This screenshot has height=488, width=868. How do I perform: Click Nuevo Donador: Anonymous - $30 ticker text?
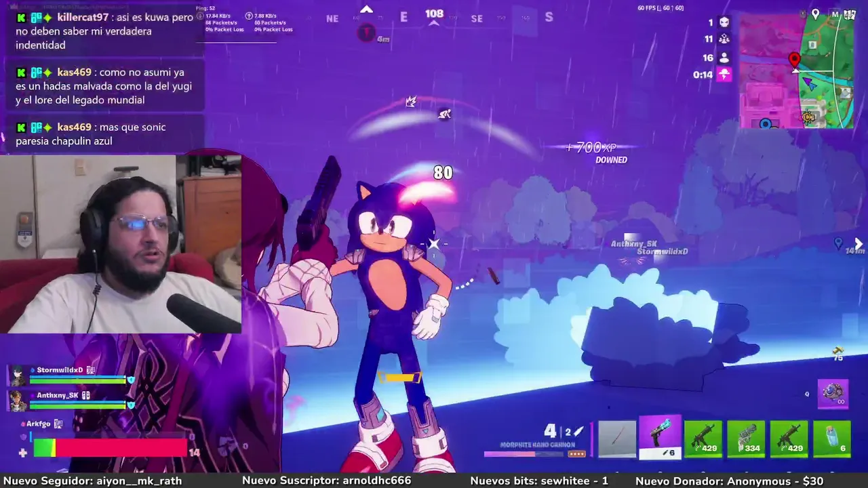730,481
